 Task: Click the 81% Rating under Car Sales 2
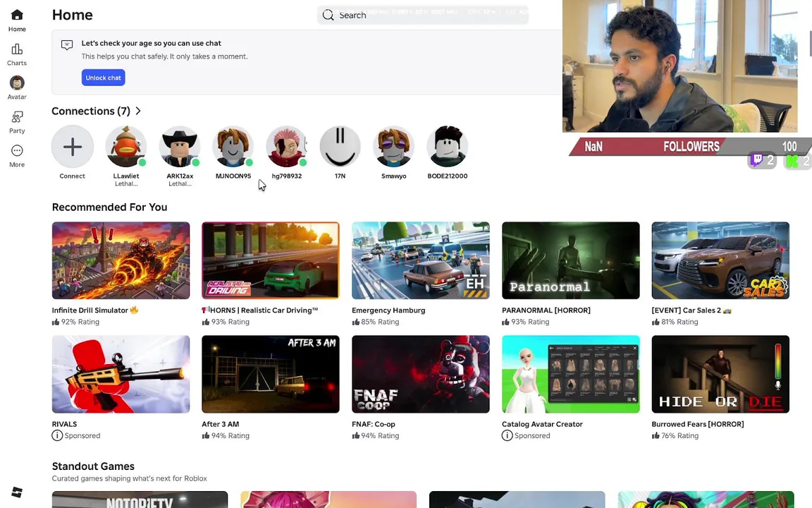679,322
